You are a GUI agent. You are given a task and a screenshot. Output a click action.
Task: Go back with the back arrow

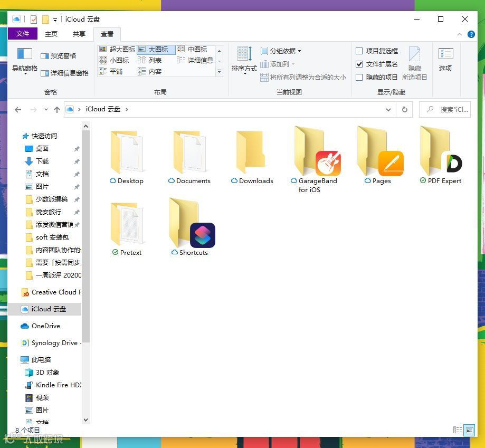[x=18, y=109]
